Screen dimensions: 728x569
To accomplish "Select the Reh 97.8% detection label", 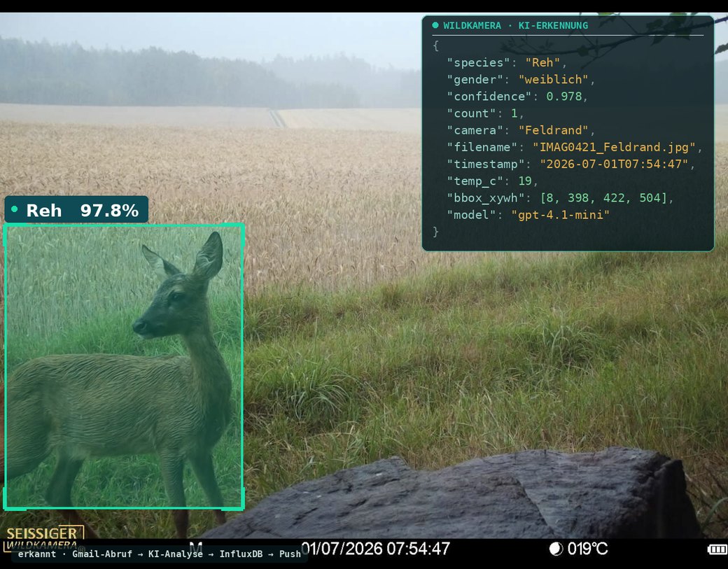I will (76, 210).
